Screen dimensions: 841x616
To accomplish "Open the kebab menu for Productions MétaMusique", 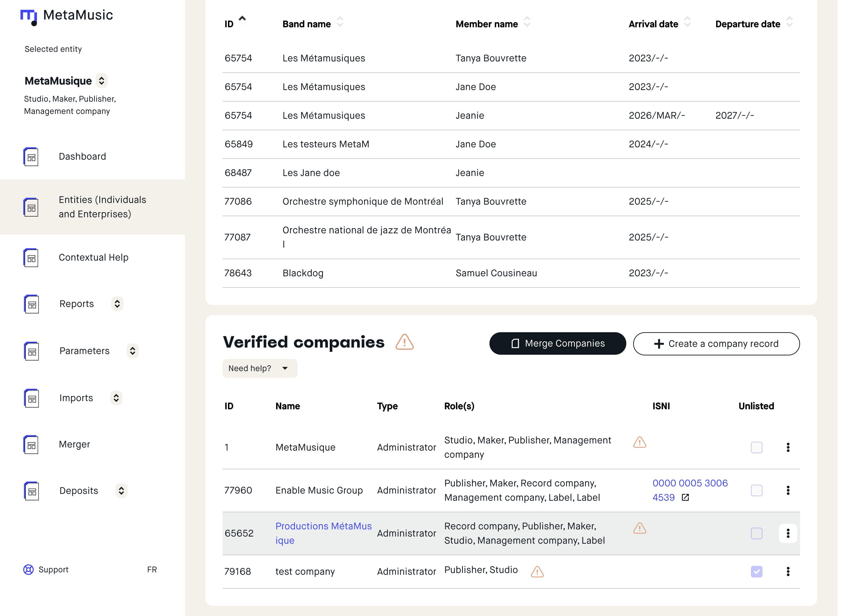I will coord(788,533).
